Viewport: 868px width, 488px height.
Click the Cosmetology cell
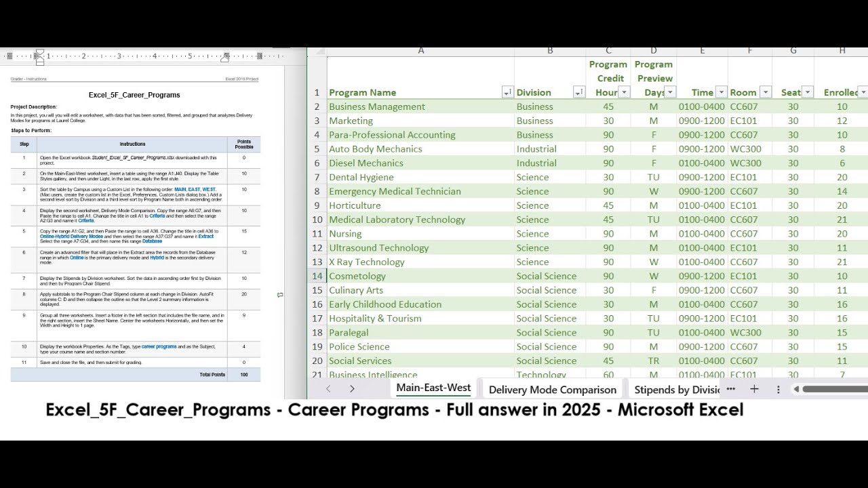pos(420,276)
